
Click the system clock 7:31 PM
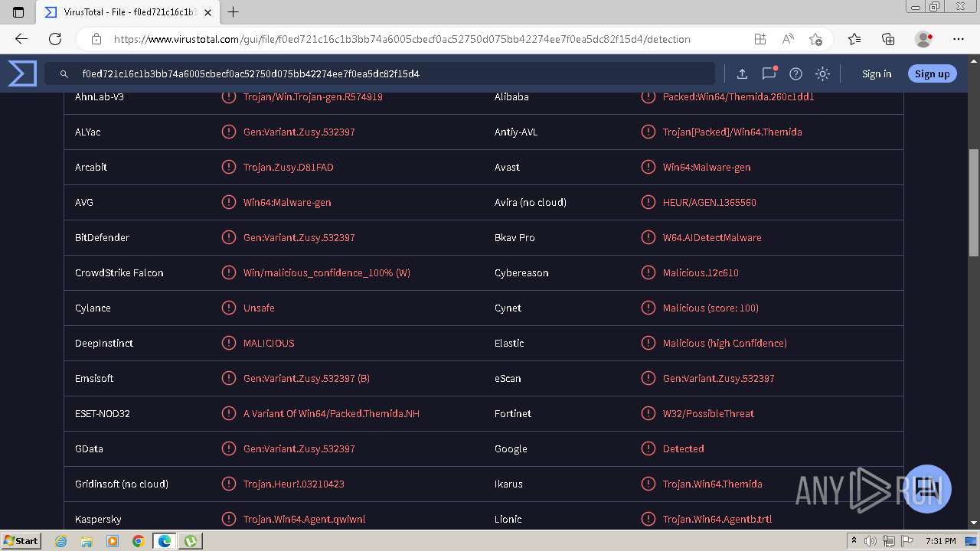point(940,541)
